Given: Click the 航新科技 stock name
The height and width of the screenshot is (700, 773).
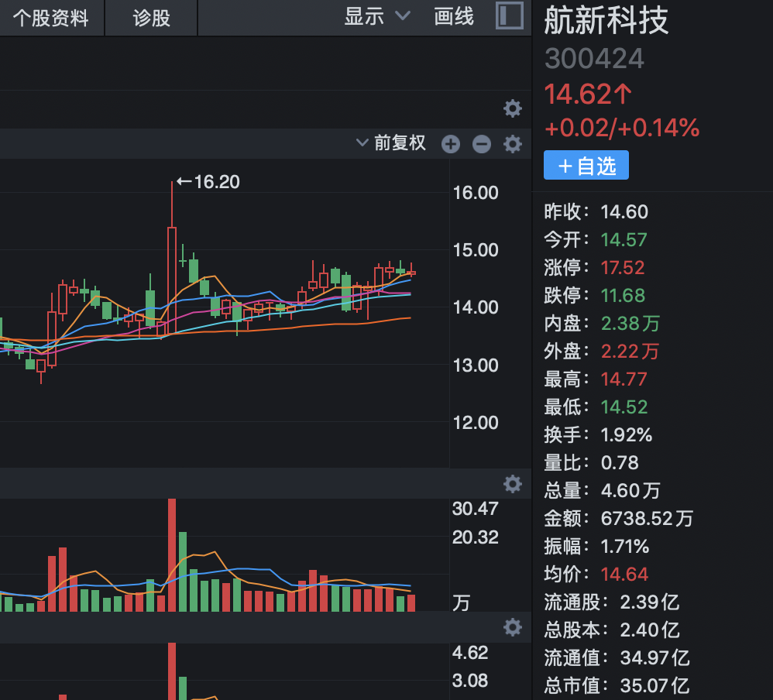Looking at the screenshot, I should click(x=606, y=21).
